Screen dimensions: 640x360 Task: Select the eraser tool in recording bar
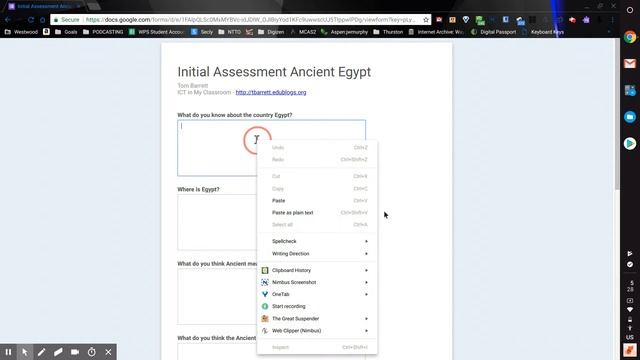[x=58, y=352]
